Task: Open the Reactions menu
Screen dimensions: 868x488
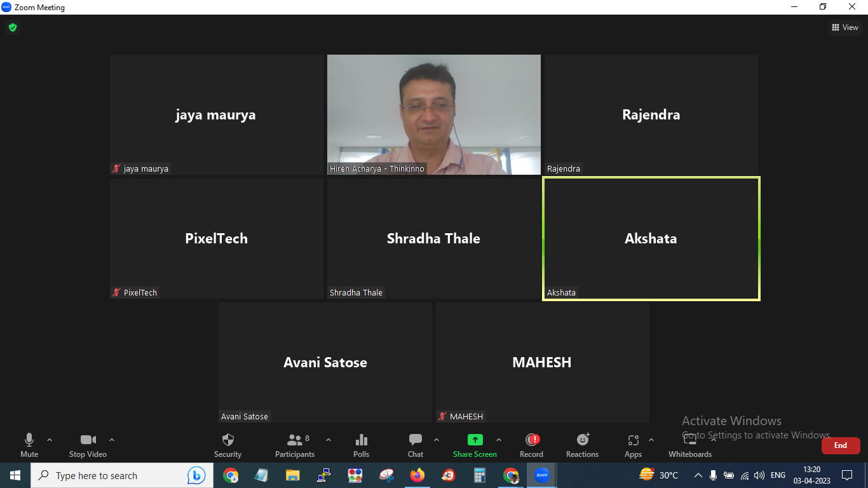Action: (583, 445)
